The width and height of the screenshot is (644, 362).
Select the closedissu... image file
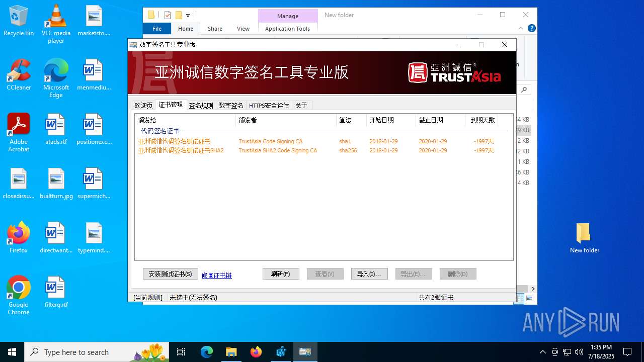click(x=19, y=184)
